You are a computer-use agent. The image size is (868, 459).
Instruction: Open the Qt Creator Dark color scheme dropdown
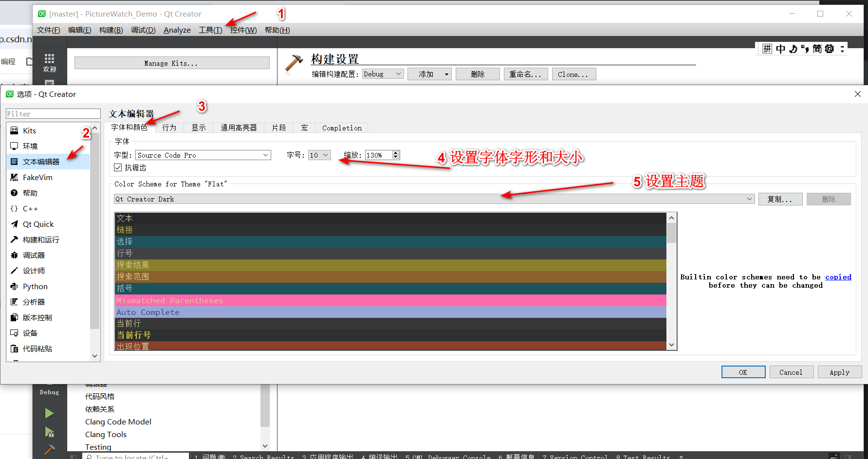point(434,199)
